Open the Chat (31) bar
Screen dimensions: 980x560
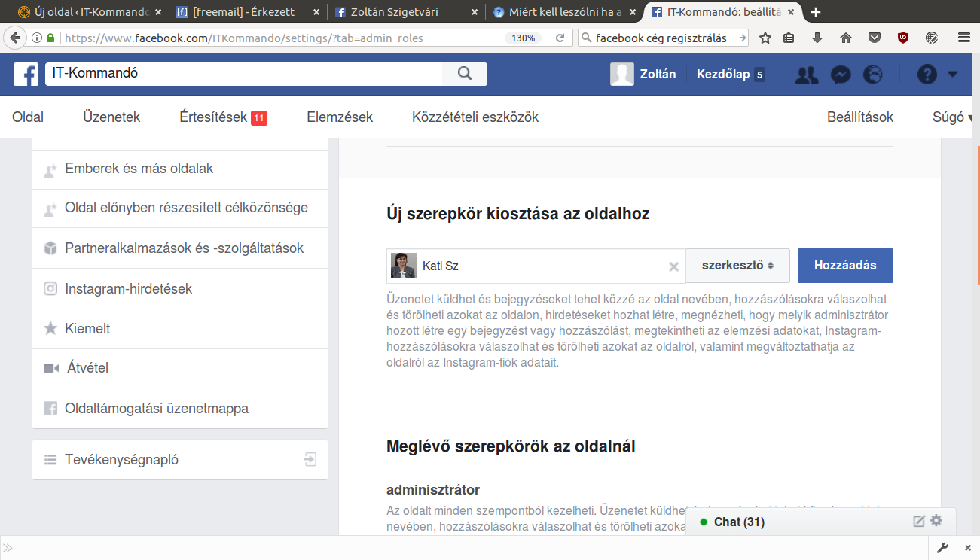pos(821,522)
